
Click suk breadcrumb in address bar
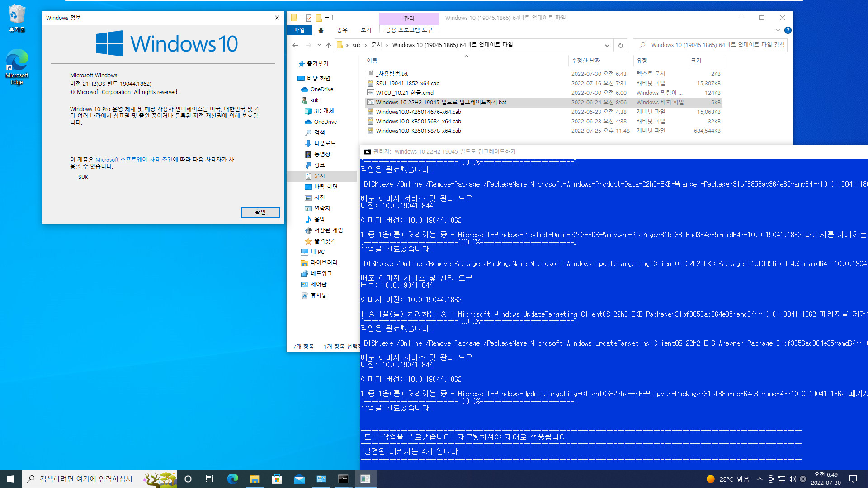click(357, 45)
